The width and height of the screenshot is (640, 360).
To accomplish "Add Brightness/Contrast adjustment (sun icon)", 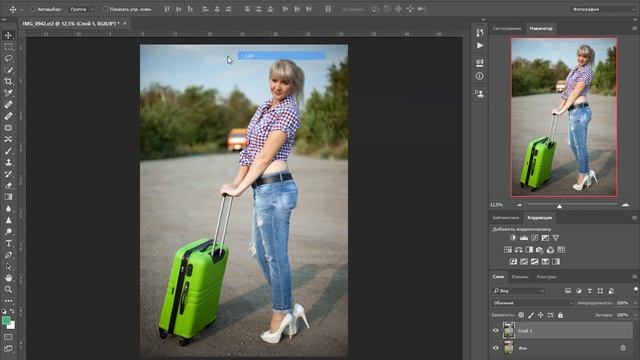I will pos(513,238).
